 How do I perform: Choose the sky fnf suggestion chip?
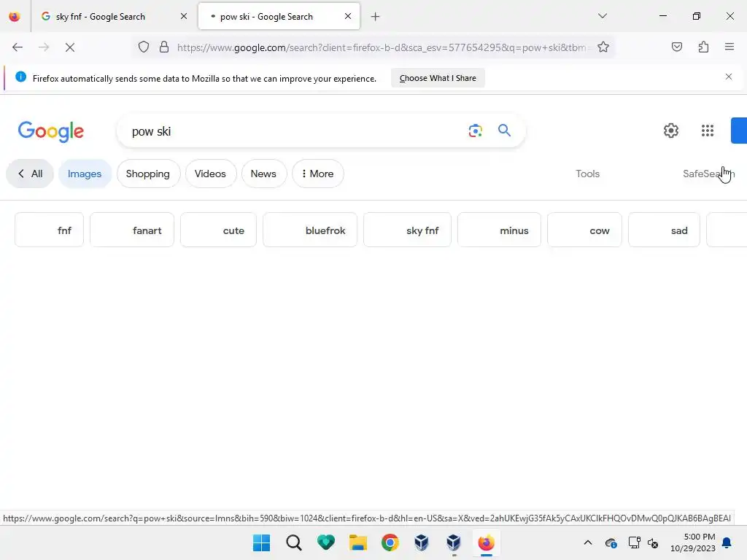(407, 230)
